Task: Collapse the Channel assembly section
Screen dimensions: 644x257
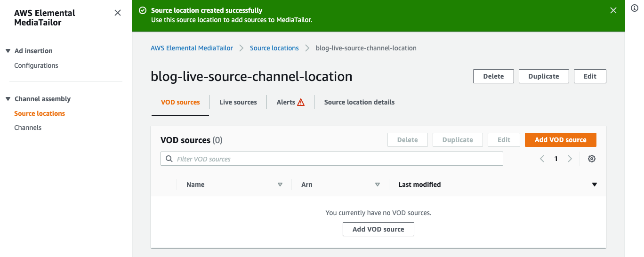Action: [8, 99]
